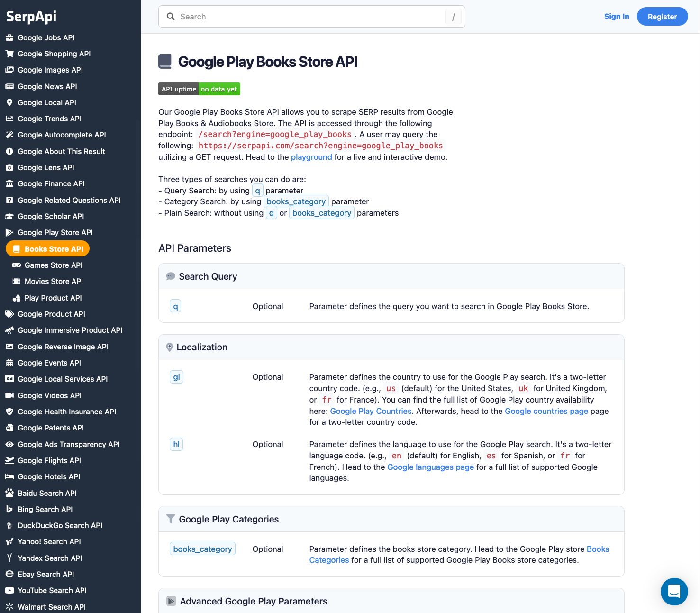Click the Google Trends API chart icon
This screenshot has height=613, width=700.
pyautogui.click(x=9, y=119)
